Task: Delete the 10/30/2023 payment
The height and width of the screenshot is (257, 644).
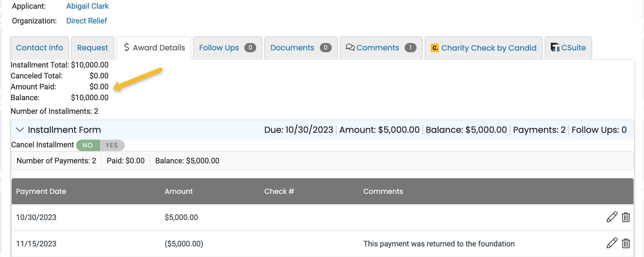Action: (x=626, y=217)
